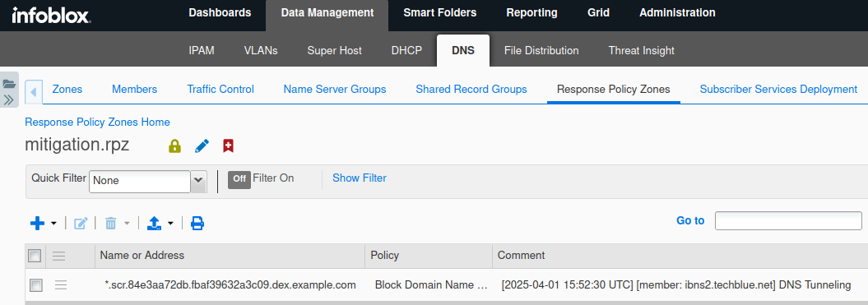Image resolution: width=868 pixels, height=305 pixels.
Task: Click the blue export upload icon
Action: coord(154,223)
